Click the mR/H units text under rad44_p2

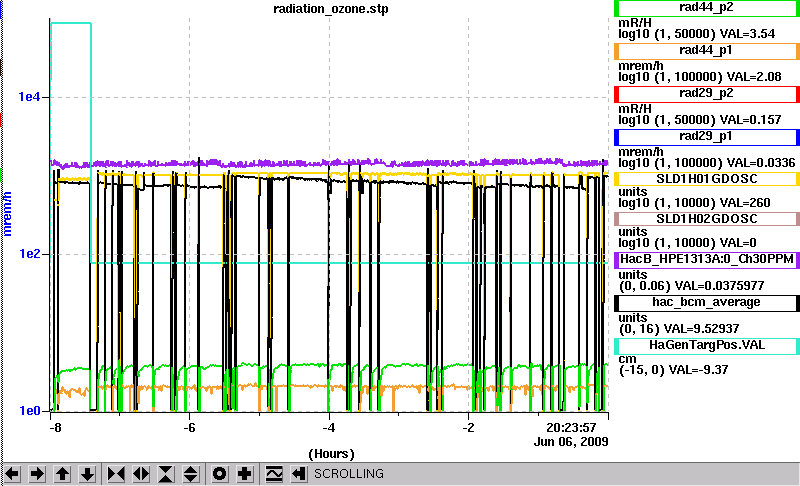tap(635, 23)
